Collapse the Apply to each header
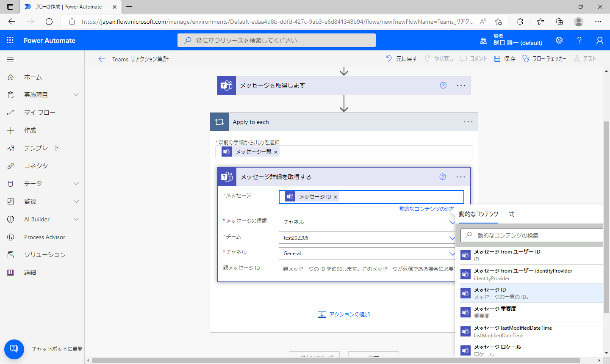Screen dimensions: 610x364 click(344, 122)
